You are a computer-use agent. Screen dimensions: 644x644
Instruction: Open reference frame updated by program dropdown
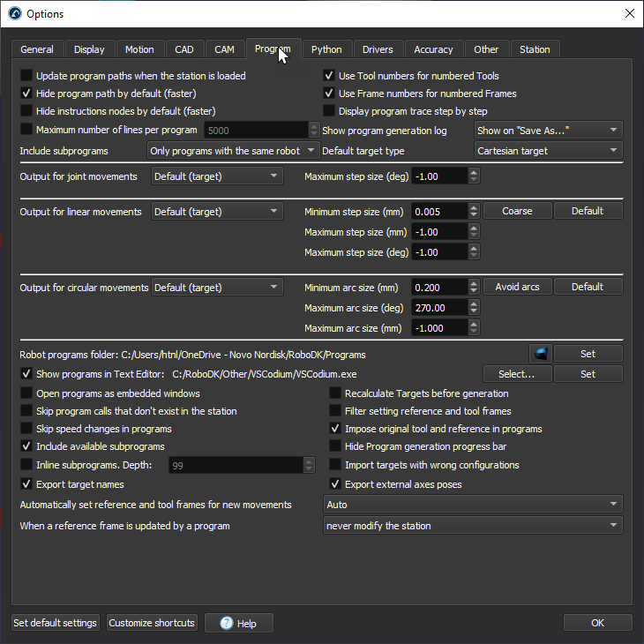473,526
